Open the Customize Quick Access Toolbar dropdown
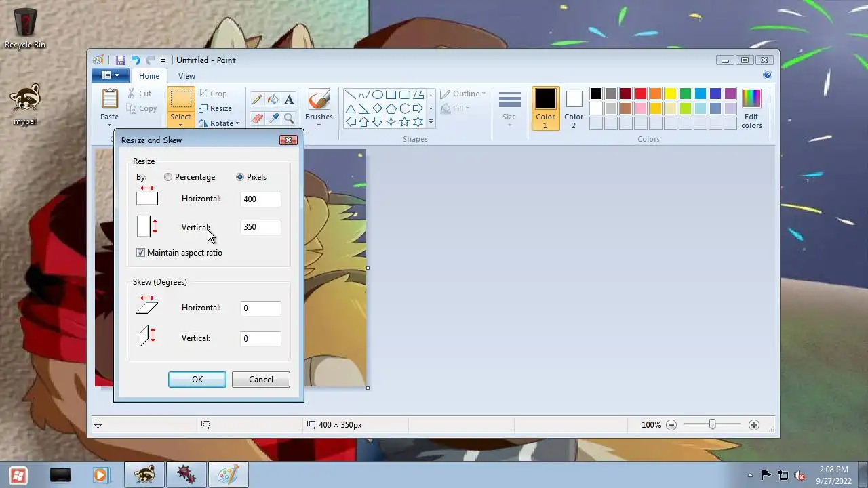 pyautogui.click(x=163, y=61)
